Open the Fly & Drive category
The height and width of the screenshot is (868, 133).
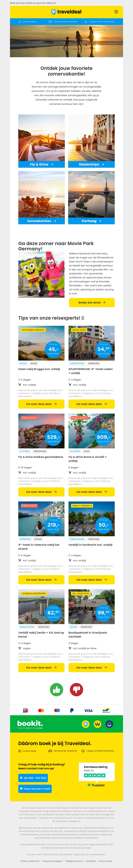[41, 164]
